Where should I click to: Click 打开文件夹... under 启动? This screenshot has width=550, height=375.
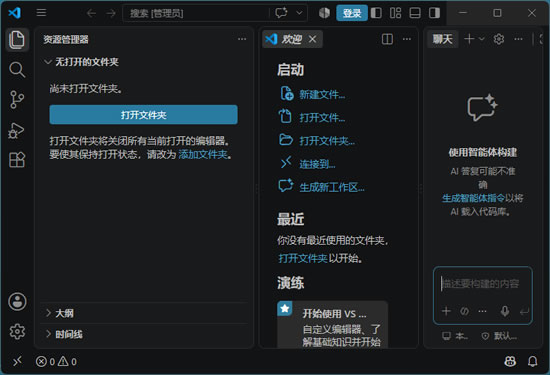pyautogui.click(x=327, y=141)
